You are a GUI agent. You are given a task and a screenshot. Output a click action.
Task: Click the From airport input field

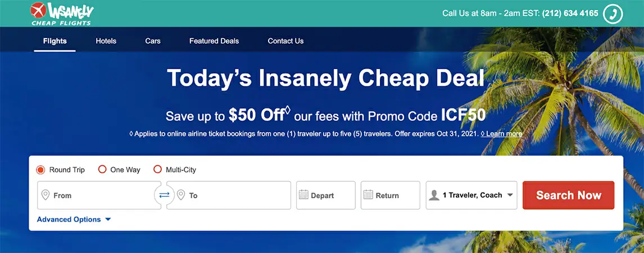tap(101, 195)
